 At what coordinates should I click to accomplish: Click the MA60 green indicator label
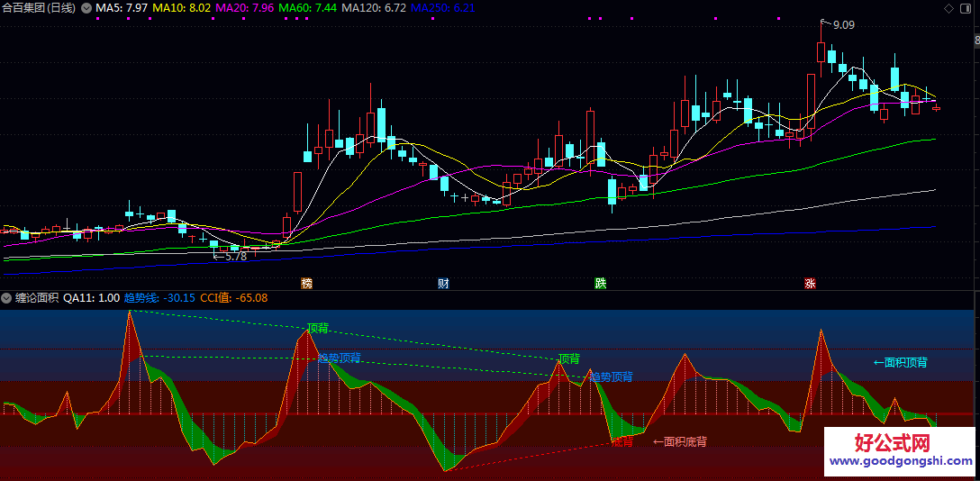tap(308, 8)
